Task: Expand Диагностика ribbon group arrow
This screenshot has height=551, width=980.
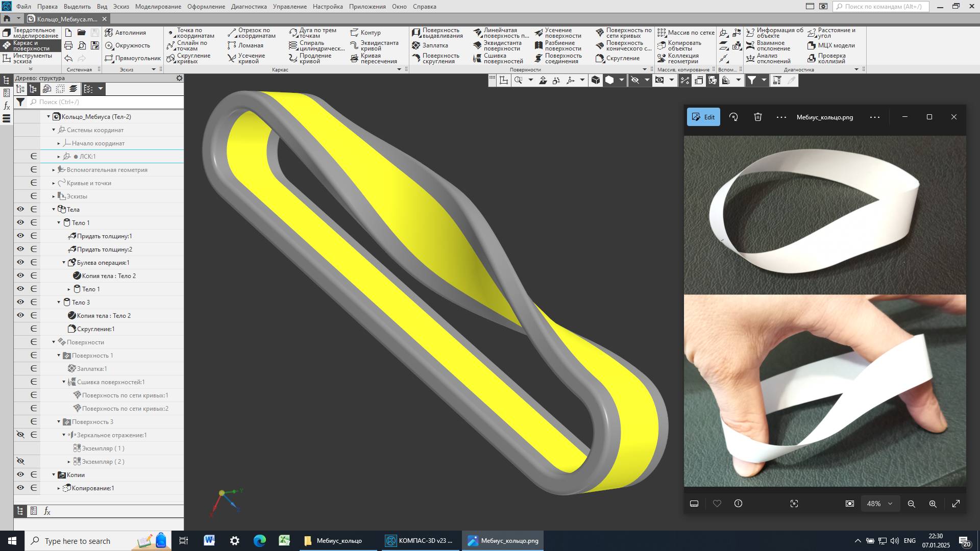Action: pos(856,69)
